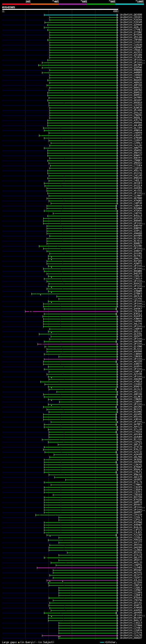Click hit label UniRef100_Q93J61
This screenshot has height=644, width=146.
pos(131,603)
